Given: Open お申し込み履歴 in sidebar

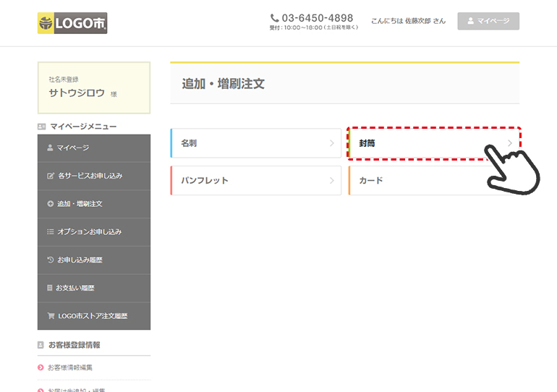Looking at the screenshot, I should click(94, 260).
